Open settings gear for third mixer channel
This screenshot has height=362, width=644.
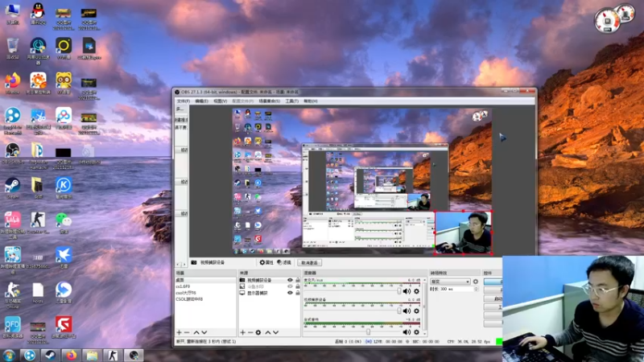pos(416,331)
